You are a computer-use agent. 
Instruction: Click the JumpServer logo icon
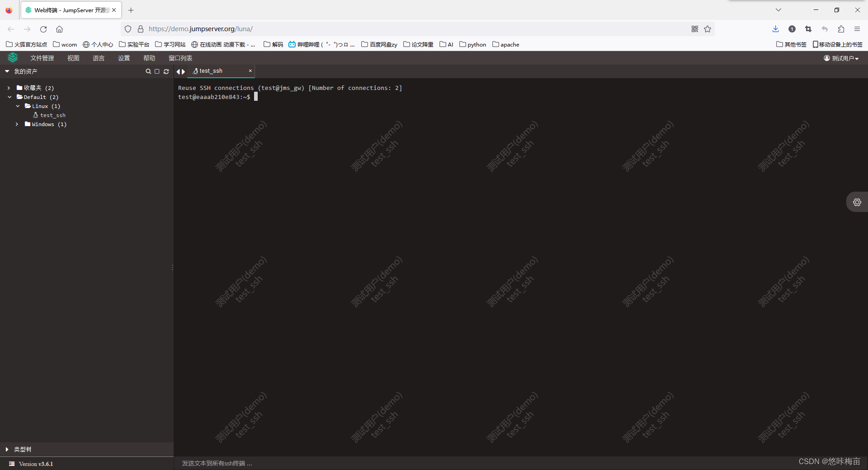pos(13,57)
